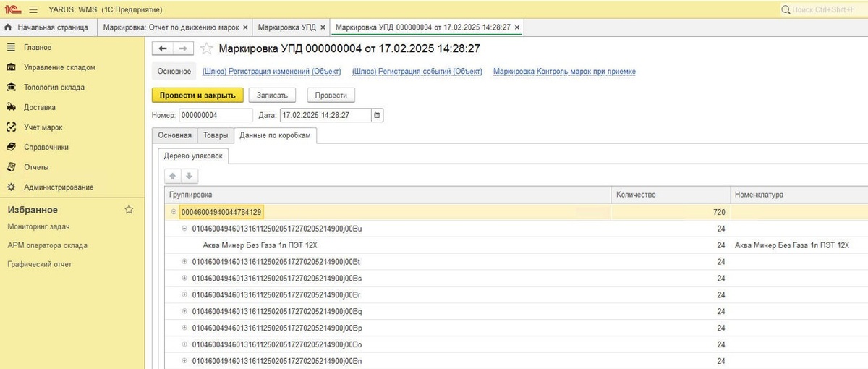Image resolution: width=868 pixels, height=369 pixels.
Task: Click the Поиск Ctrl+Shift+F search field
Action: tap(822, 9)
